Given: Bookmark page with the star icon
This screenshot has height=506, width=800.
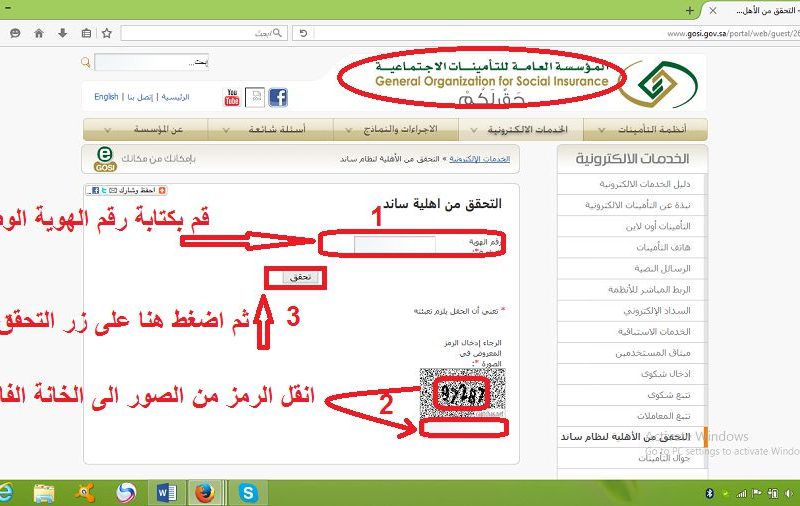Looking at the screenshot, I should point(108,33).
